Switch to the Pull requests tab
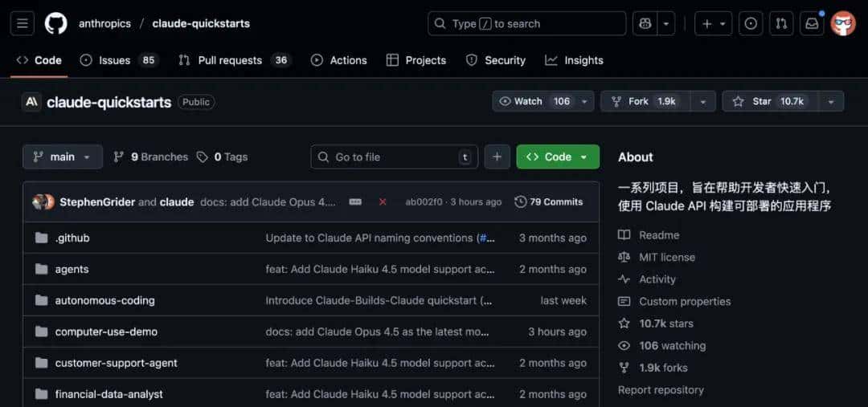 pyautogui.click(x=235, y=60)
